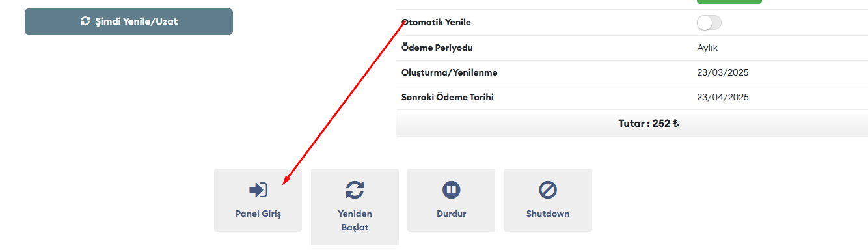The image size is (868, 250).
Task: Enable the Otomatik Yenile switch
Action: click(x=709, y=23)
